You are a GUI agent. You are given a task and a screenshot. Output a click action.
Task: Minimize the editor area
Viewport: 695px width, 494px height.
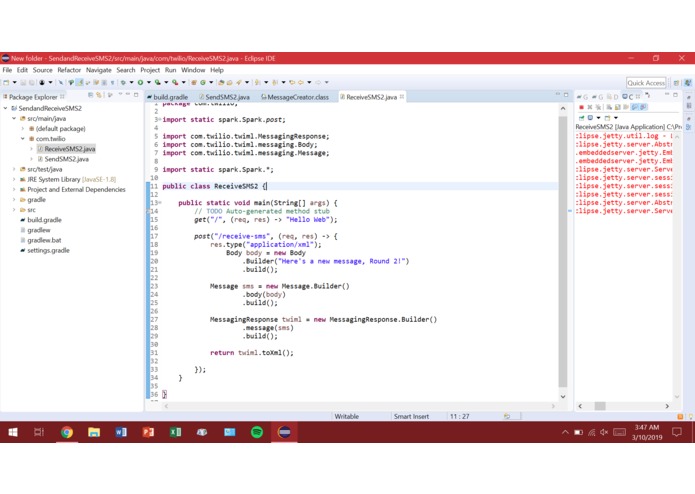[558, 94]
